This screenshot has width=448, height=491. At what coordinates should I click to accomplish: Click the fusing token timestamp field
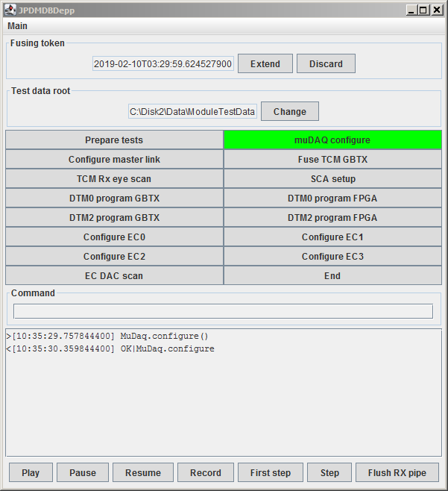[x=163, y=64]
